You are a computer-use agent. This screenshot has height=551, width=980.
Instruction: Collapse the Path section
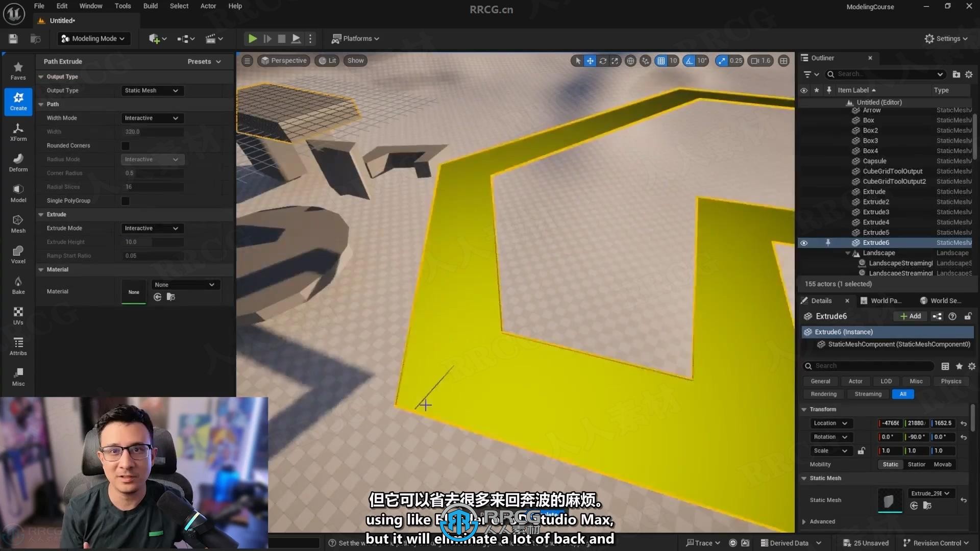[41, 104]
